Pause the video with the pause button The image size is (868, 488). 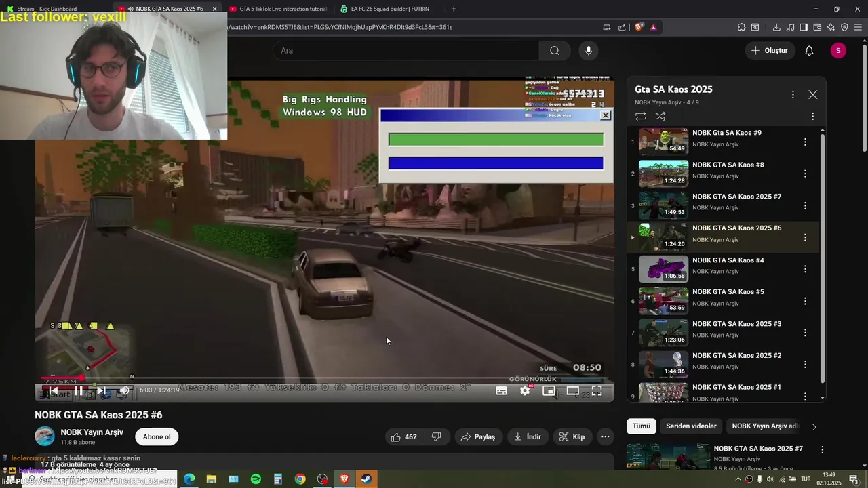(79, 390)
